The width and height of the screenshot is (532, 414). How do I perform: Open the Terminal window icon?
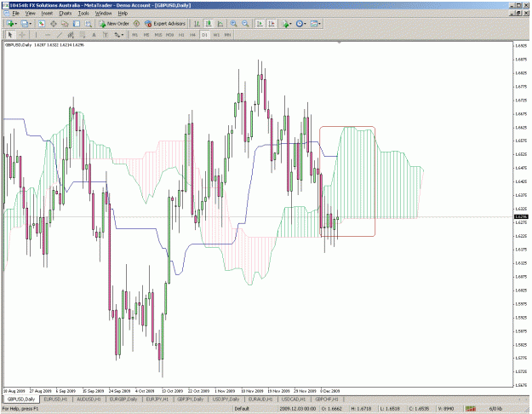pyautogui.click(x=77, y=24)
